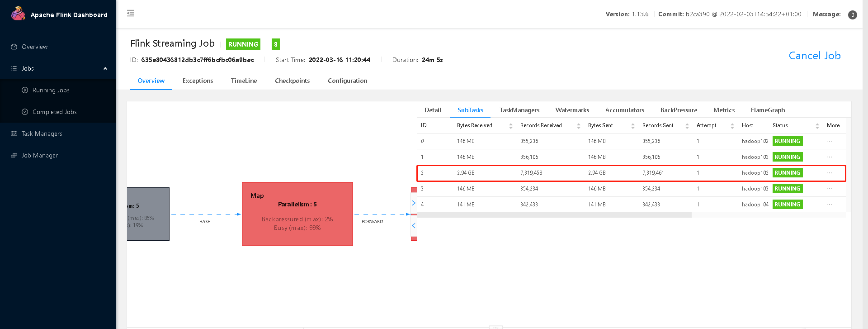Screen dimensions: 868x329
Task: Click the Completed Jobs check-circle icon
Action: tap(25, 112)
